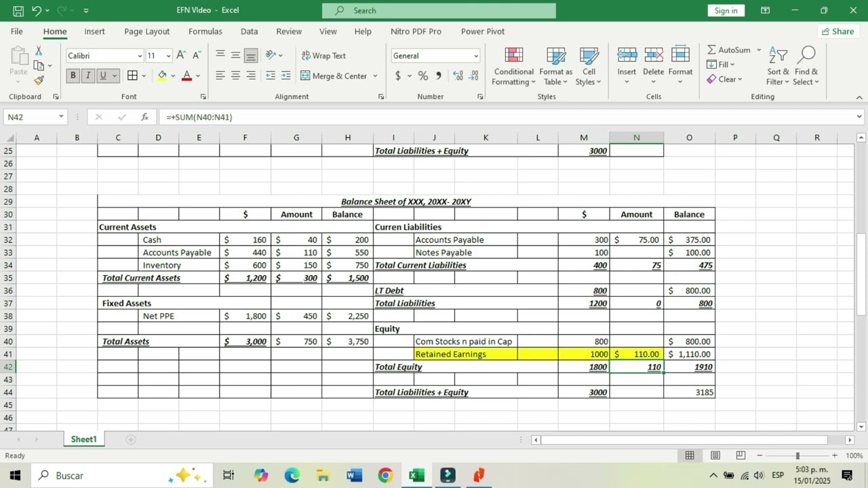Select the Format Painter brush

coord(39,80)
